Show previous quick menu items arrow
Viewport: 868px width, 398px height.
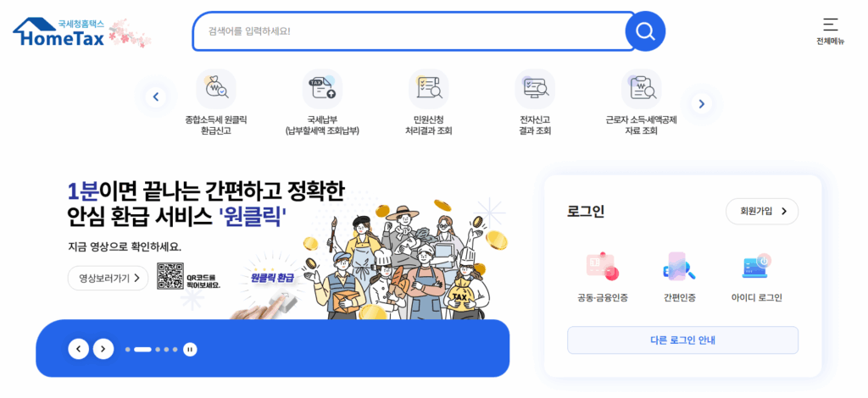click(156, 98)
